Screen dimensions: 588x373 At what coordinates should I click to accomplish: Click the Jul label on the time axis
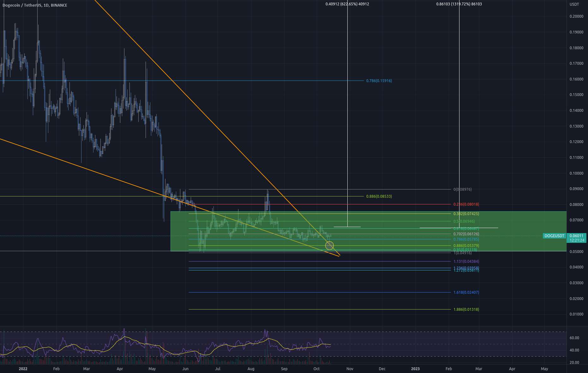click(218, 369)
